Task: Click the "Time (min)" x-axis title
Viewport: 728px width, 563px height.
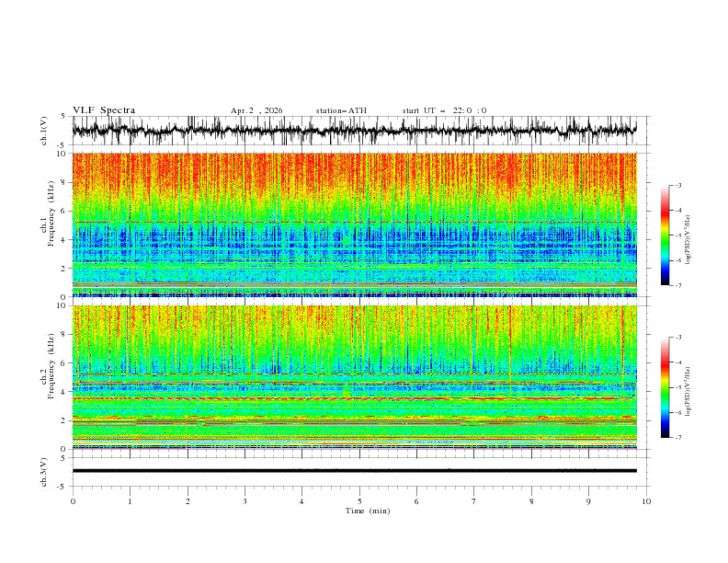Action: pyautogui.click(x=368, y=511)
